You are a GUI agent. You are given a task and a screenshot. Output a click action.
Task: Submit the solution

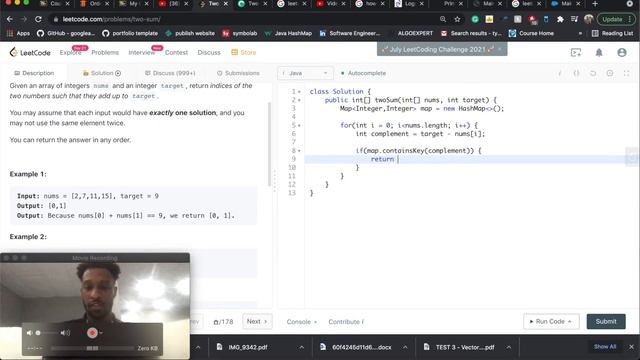click(606, 322)
